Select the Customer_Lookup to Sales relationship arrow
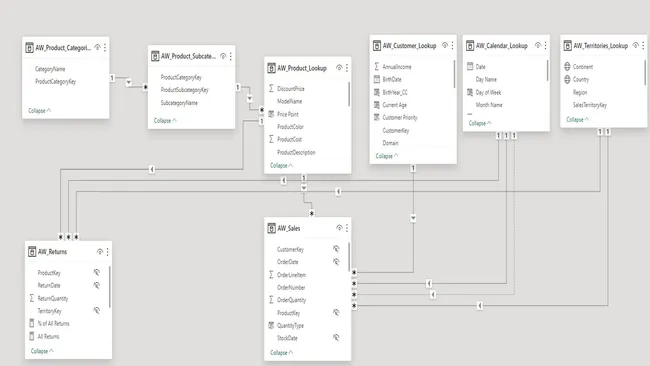The image size is (650, 366). (413, 218)
